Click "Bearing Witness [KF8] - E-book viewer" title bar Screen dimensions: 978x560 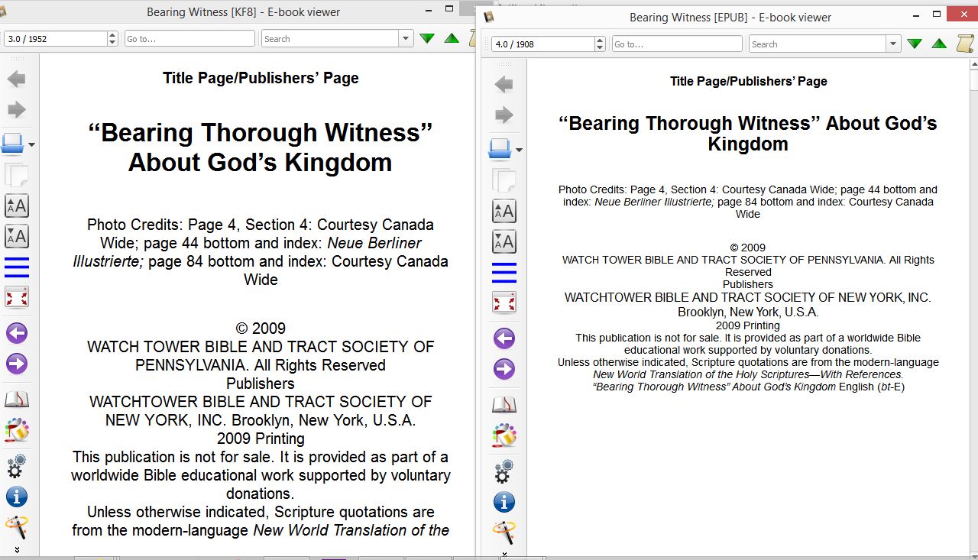(244, 11)
